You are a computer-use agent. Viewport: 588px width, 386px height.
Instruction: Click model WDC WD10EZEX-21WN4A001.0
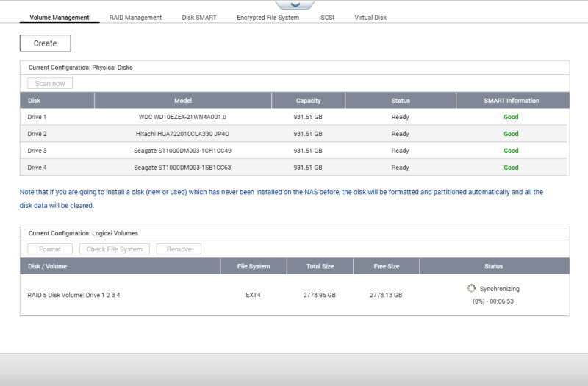(x=182, y=117)
